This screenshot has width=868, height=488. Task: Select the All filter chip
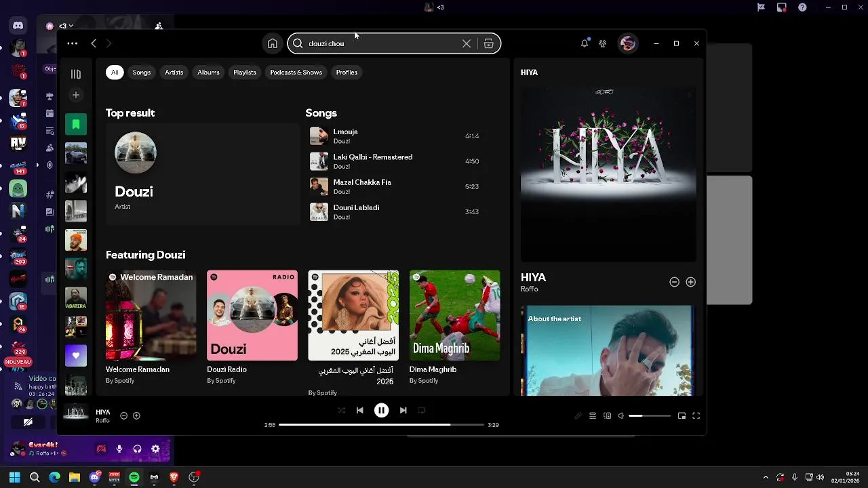tap(115, 73)
